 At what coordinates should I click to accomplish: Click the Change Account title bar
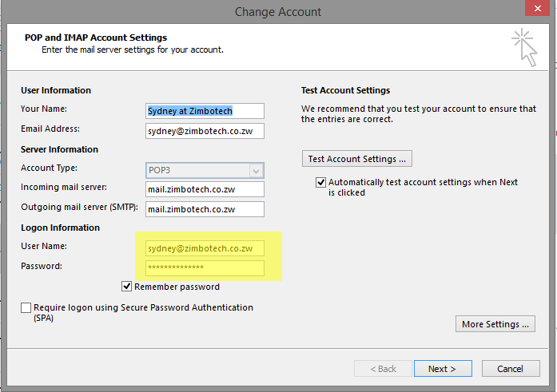[277, 11]
